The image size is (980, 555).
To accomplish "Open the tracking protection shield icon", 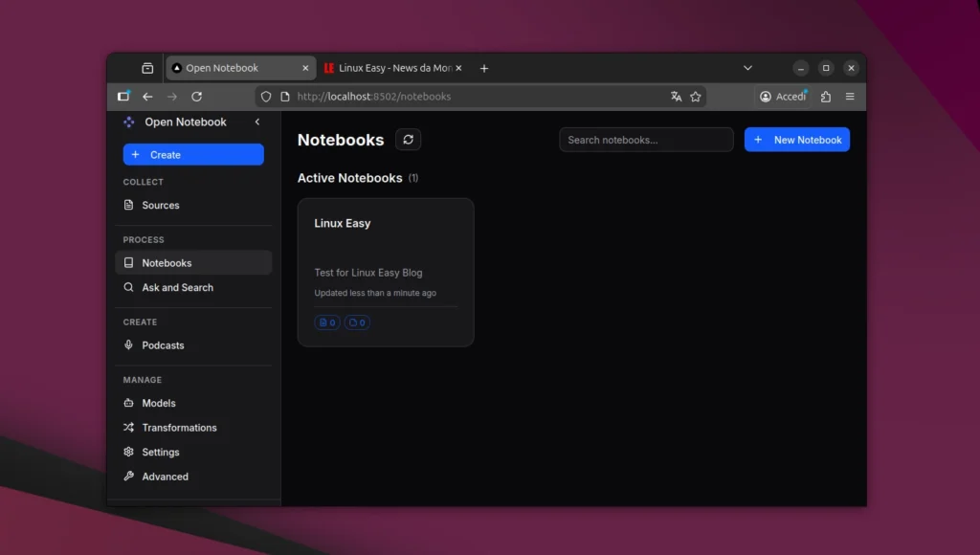I will pos(265,97).
